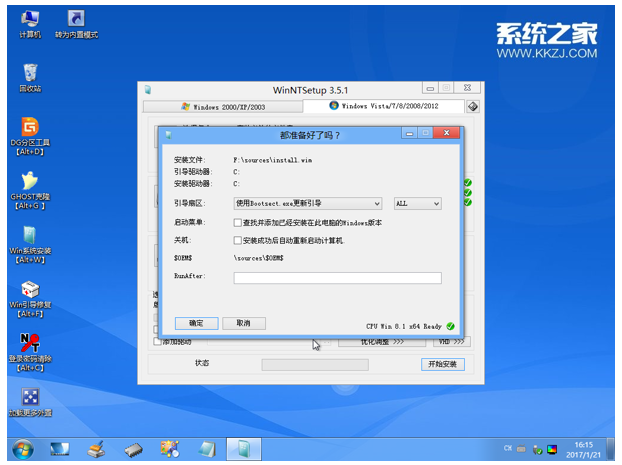
Task: Open the 加载更多外置 desktop icon
Action: 30,402
